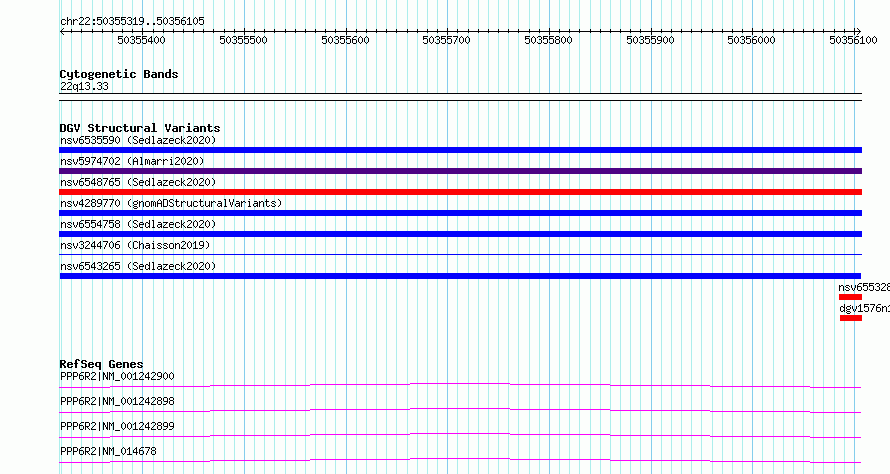Open PPP6R2|NM_014678 transcript label

click(x=108, y=451)
